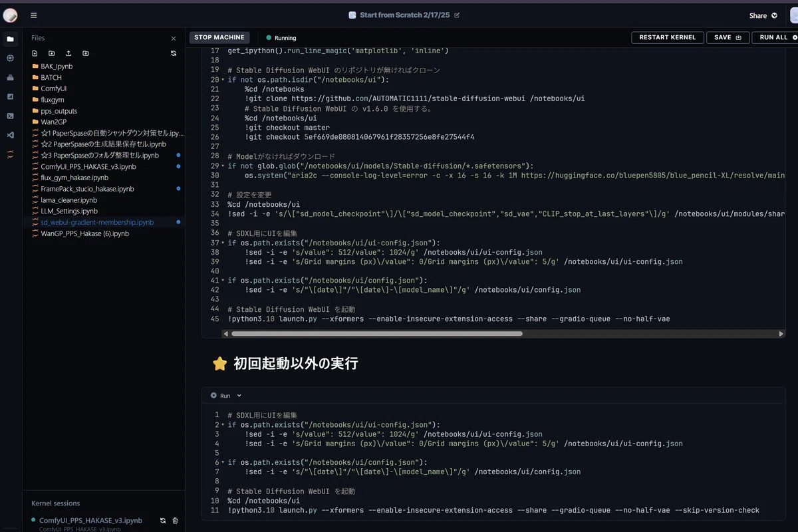Screen dimensions: 798x532
Task: Click the Save button
Action: pos(728,38)
